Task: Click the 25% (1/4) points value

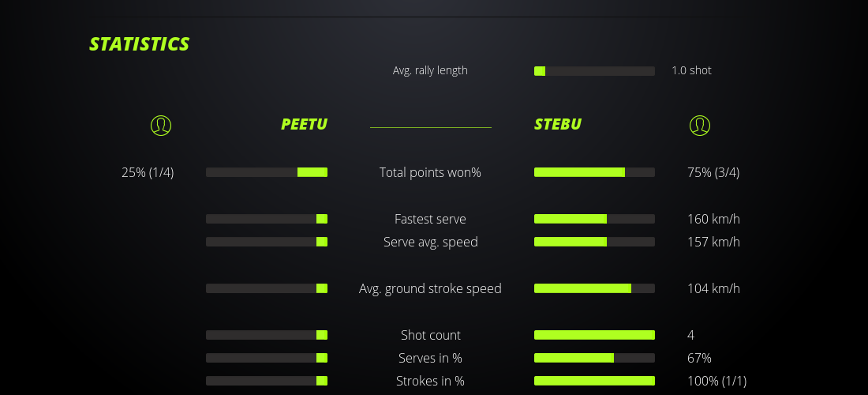Action: coord(148,172)
